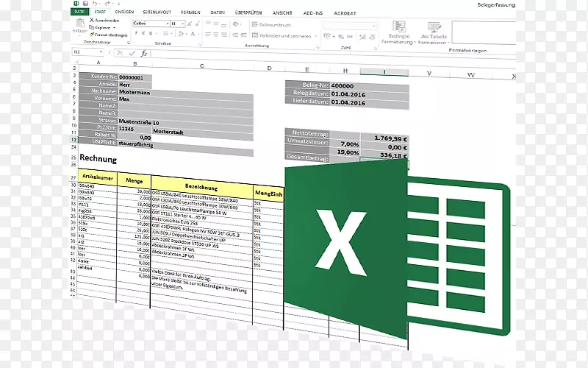Open Als Tabelle formatieren menu

pyautogui.click(x=434, y=32)
